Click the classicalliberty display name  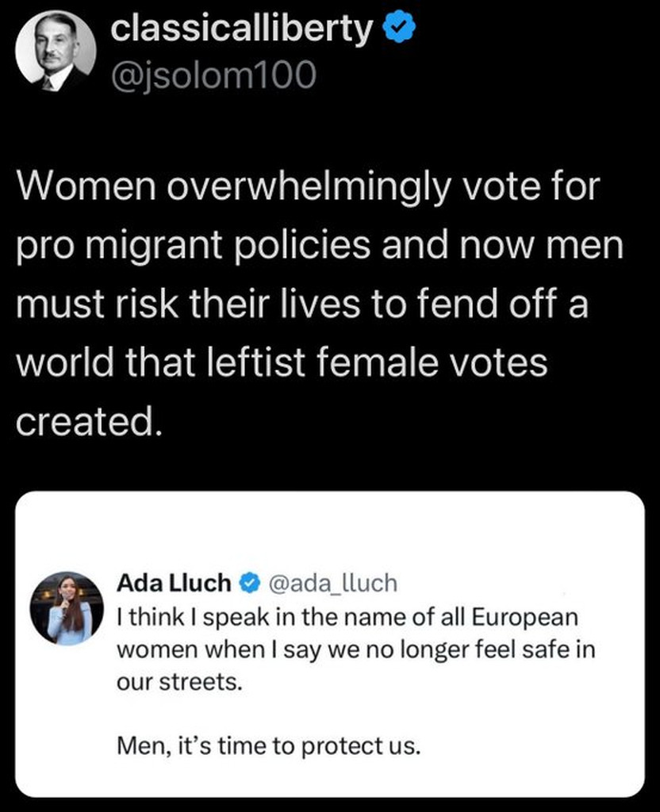point(241,30)
